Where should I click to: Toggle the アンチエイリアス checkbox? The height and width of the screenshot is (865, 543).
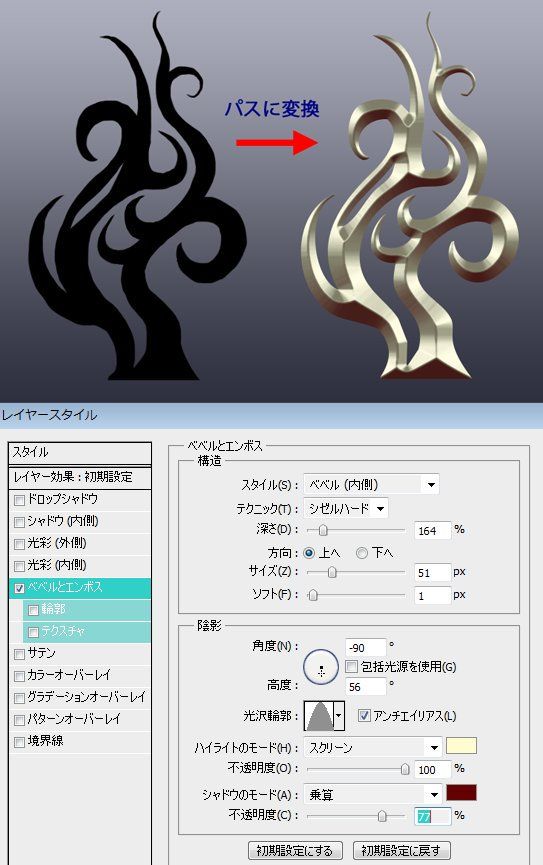point(364,716)
